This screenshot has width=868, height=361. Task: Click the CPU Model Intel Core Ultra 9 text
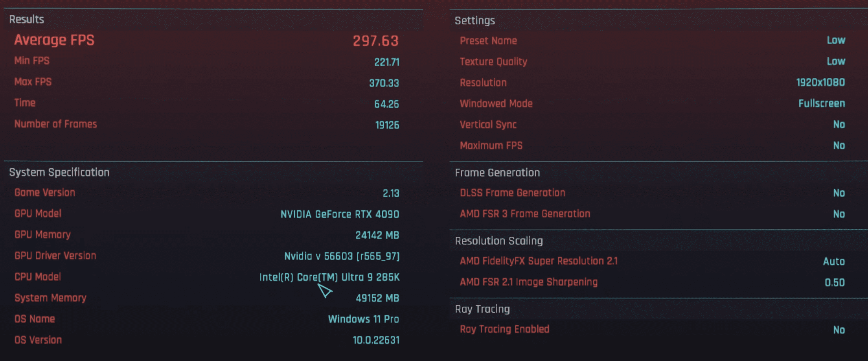329,277
